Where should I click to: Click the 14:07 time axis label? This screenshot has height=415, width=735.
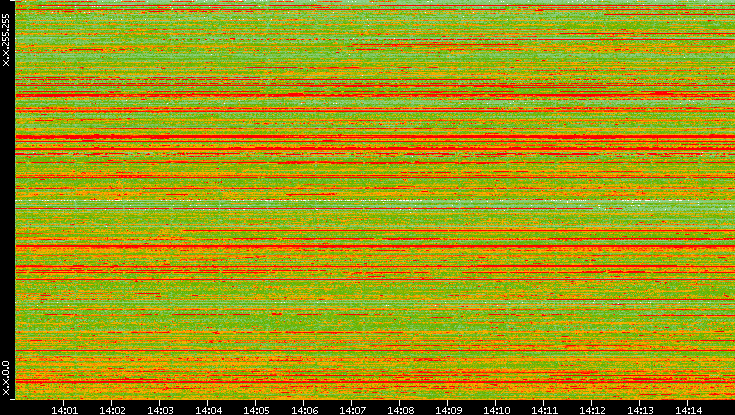pyautogui.click(x=352, y=410)
